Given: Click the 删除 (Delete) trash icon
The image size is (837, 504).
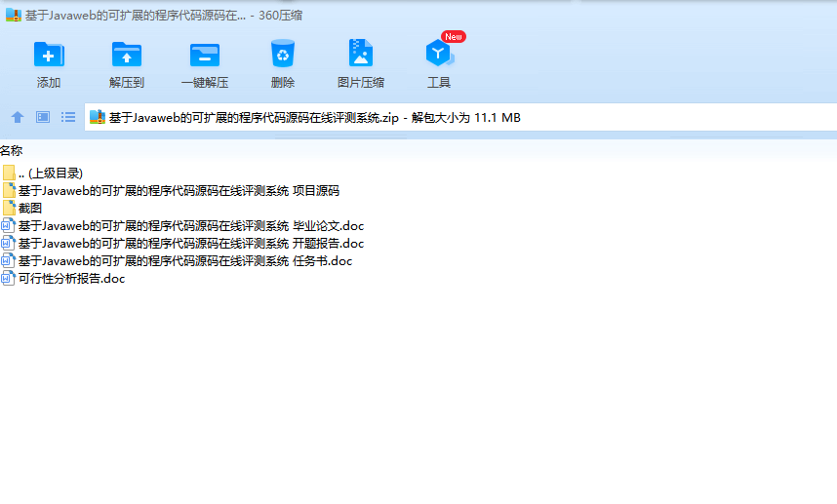Looking at the screenshot, I should coord(283,54).
